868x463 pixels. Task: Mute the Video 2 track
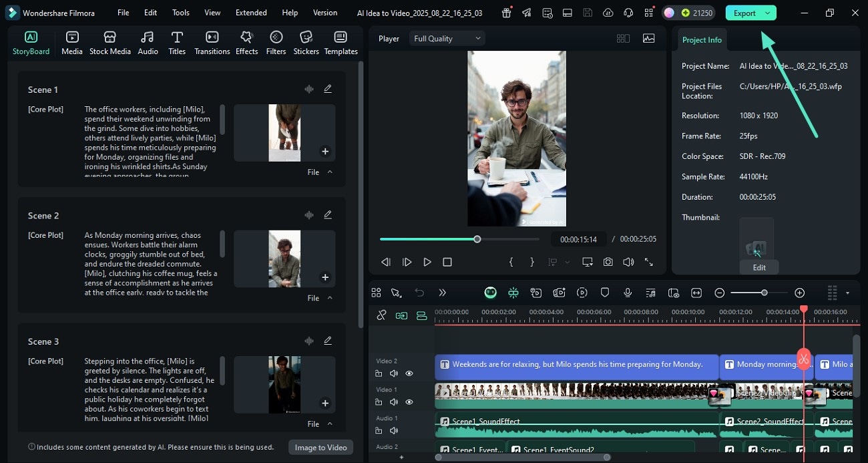point(394,373)
